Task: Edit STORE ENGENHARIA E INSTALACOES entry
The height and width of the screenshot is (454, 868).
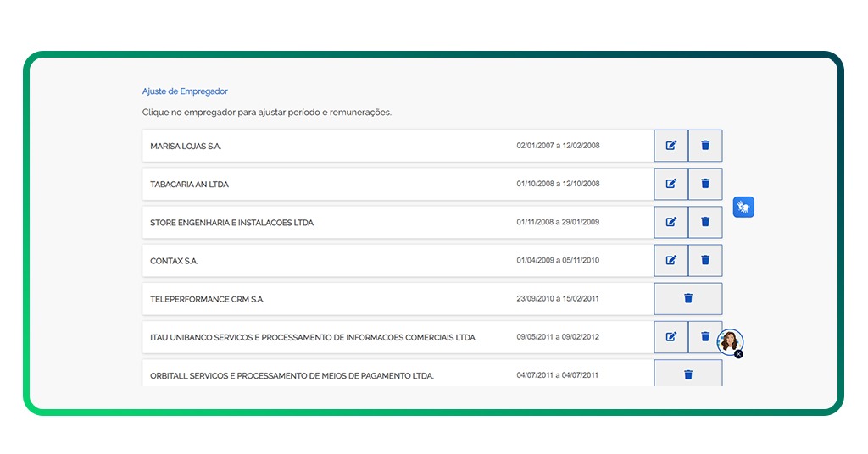Action: point(670,222)
